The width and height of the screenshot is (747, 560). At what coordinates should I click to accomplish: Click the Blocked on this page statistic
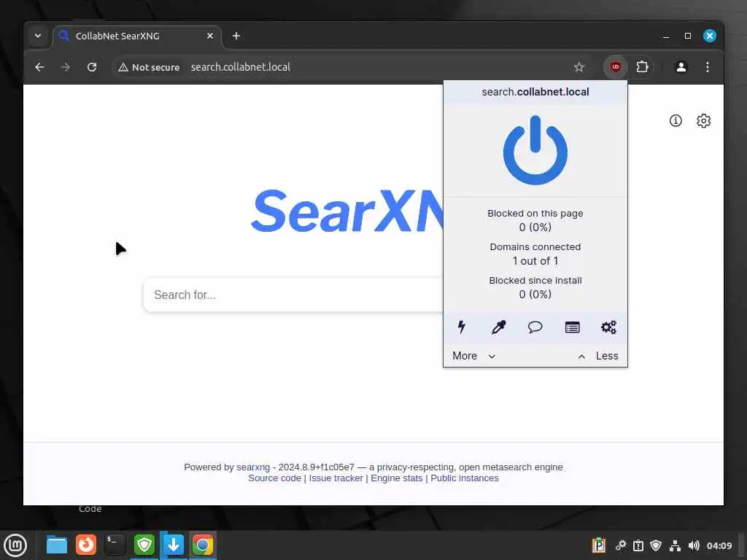[535, 220]
